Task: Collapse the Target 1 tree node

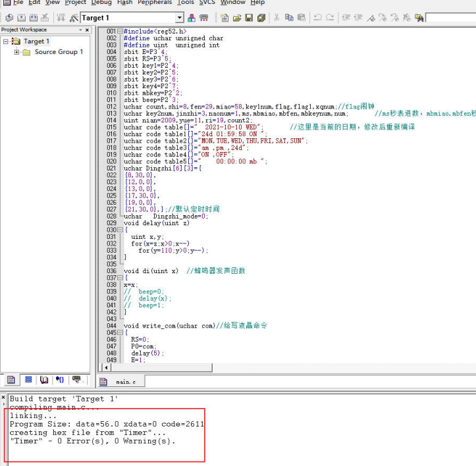Action: 6,41
